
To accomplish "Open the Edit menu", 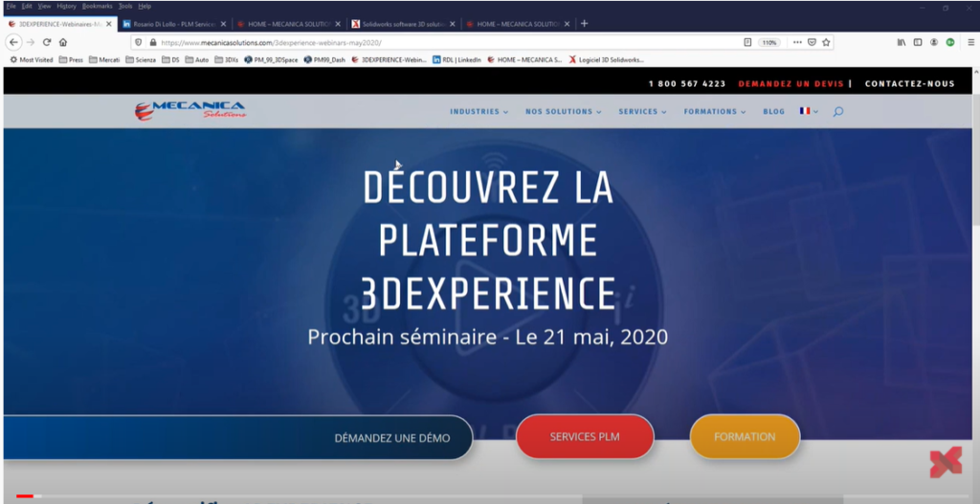I will click(x=27, y=6).
